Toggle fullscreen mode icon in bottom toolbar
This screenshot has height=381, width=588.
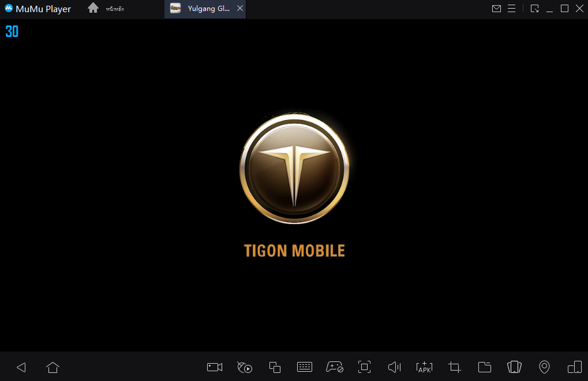click(x=364, y=367)
